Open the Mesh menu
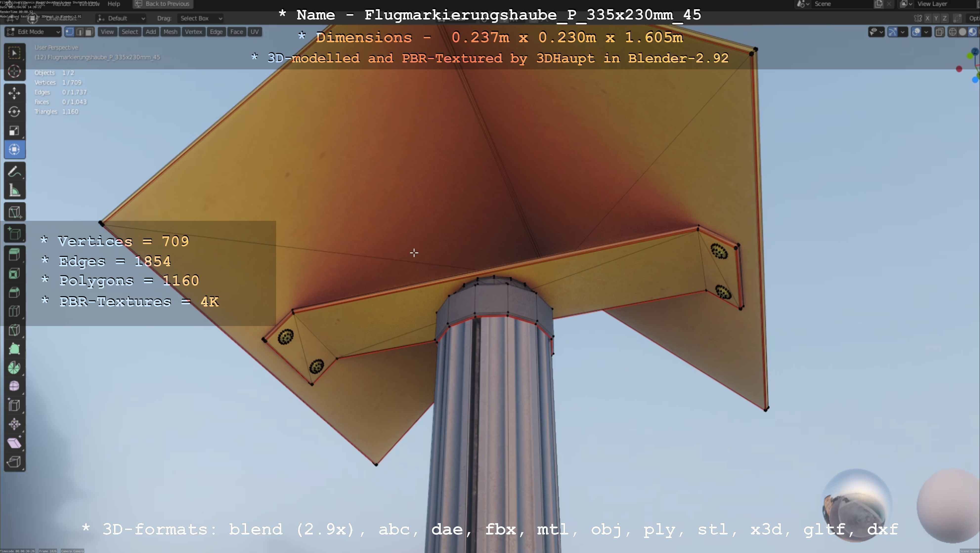980x553 pixels. pos(170,32)
